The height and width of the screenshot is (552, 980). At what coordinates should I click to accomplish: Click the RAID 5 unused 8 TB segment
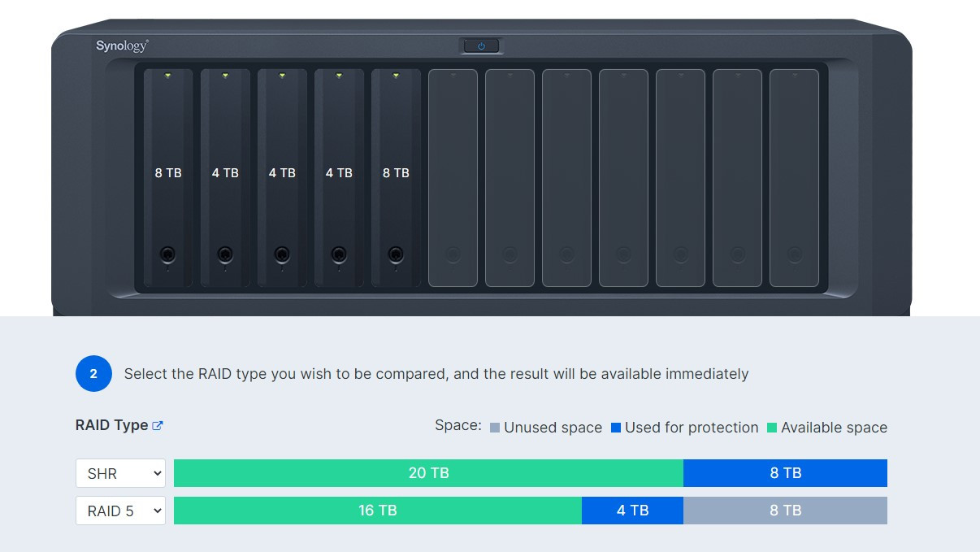pos(785,511)
